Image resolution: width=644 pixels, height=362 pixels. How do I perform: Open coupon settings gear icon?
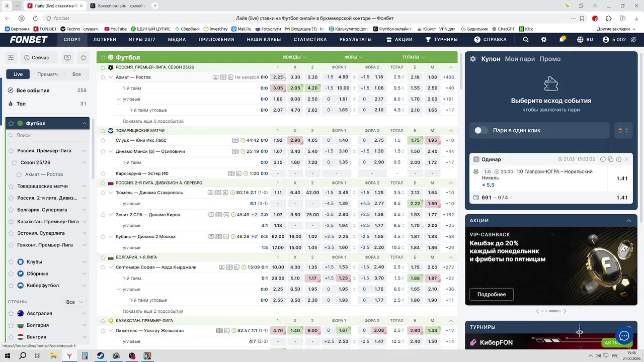click(473, 59)
